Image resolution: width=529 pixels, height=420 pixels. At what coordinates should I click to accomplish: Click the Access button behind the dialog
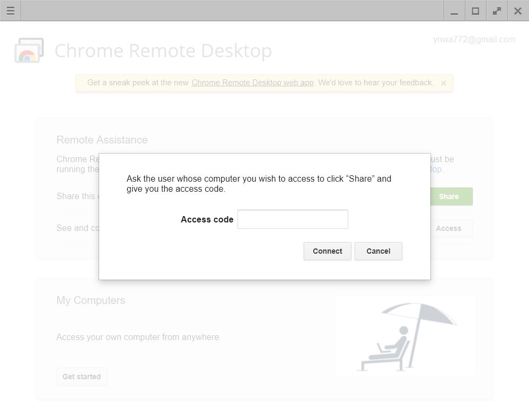click(452, 228)
